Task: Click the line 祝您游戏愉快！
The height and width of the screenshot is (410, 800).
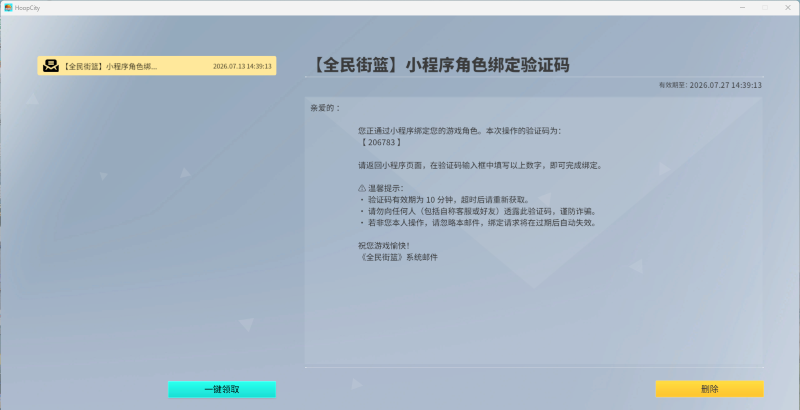Action: [x=384, y=245]
